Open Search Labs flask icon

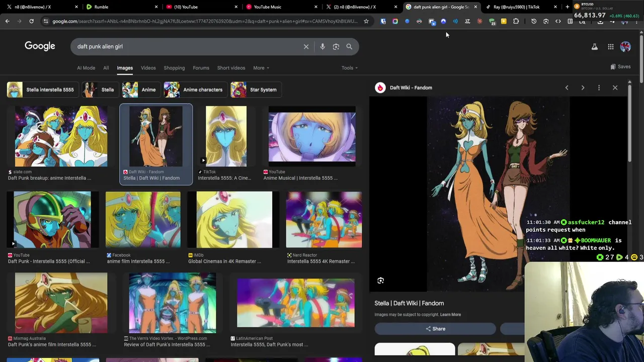(x=595, y=46)
